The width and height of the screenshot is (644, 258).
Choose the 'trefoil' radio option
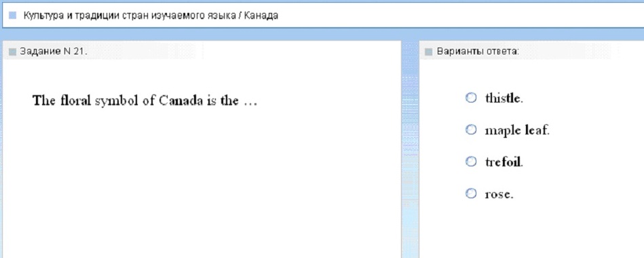click(x=471, y=162)
